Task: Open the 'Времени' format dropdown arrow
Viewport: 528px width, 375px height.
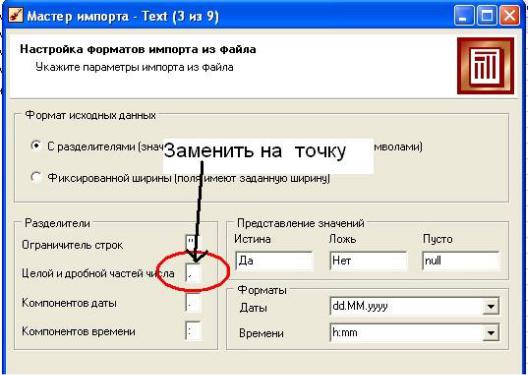Action: (491, 333)
